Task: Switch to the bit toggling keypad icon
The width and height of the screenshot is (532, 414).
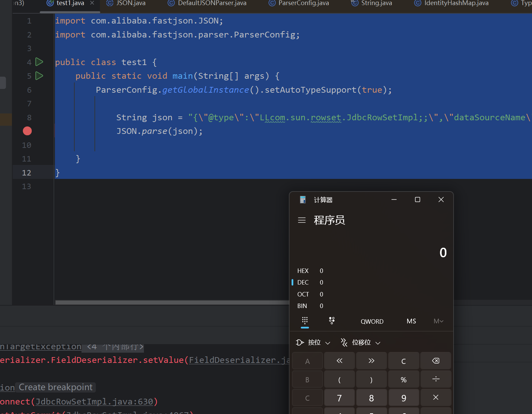Action: (331, 321)
